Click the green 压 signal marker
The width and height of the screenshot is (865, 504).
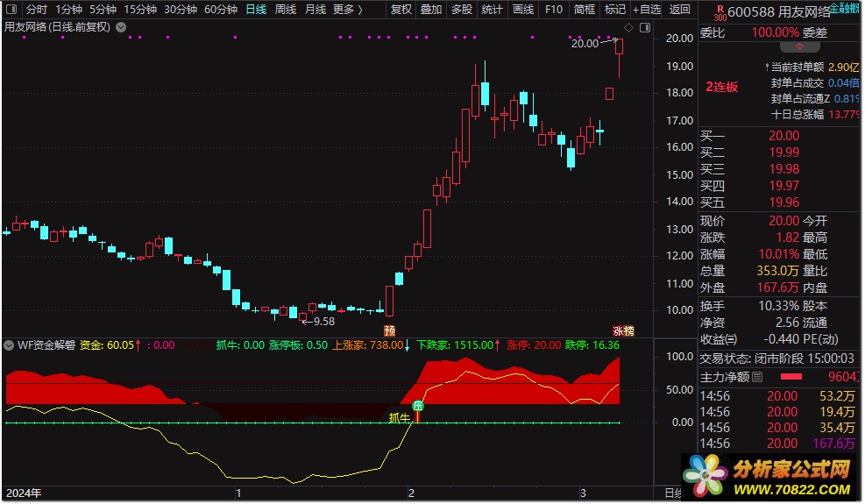pyautogui.click(x=418, y=406)
